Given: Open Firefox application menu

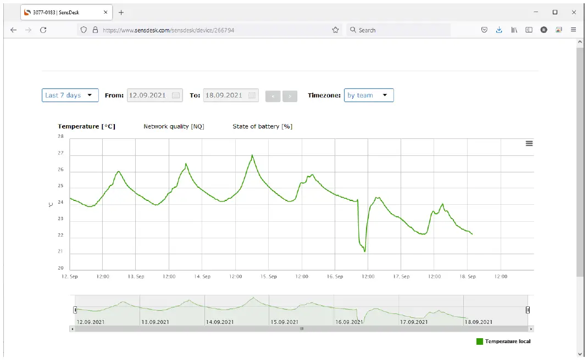Looking at the screenshot, I should point(573,30).
